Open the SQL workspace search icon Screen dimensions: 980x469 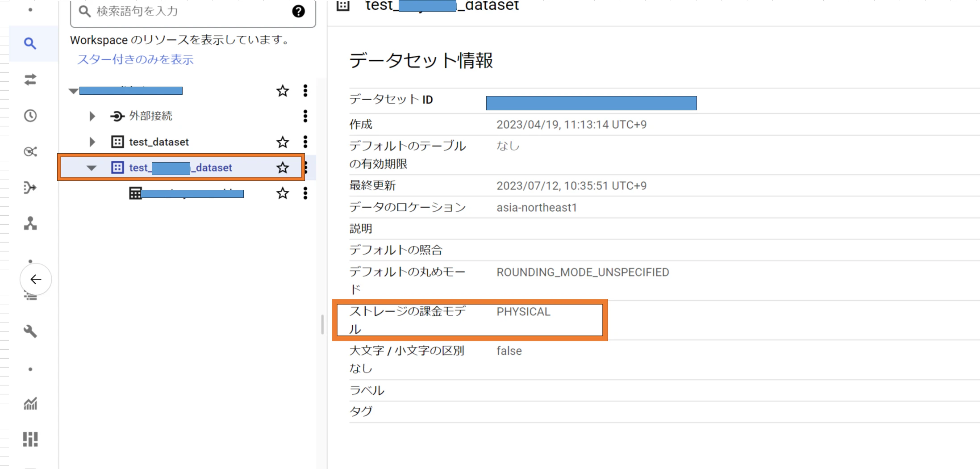[30, 43]
